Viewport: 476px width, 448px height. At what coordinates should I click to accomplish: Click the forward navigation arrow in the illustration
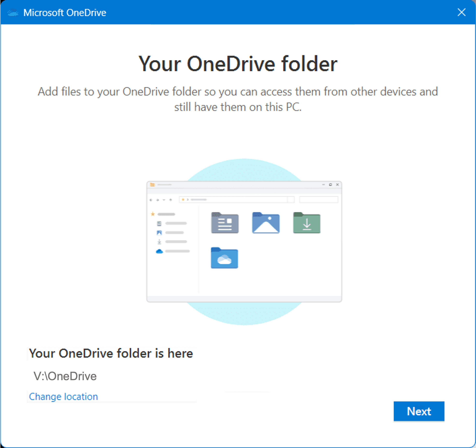(x=157, y=200)
